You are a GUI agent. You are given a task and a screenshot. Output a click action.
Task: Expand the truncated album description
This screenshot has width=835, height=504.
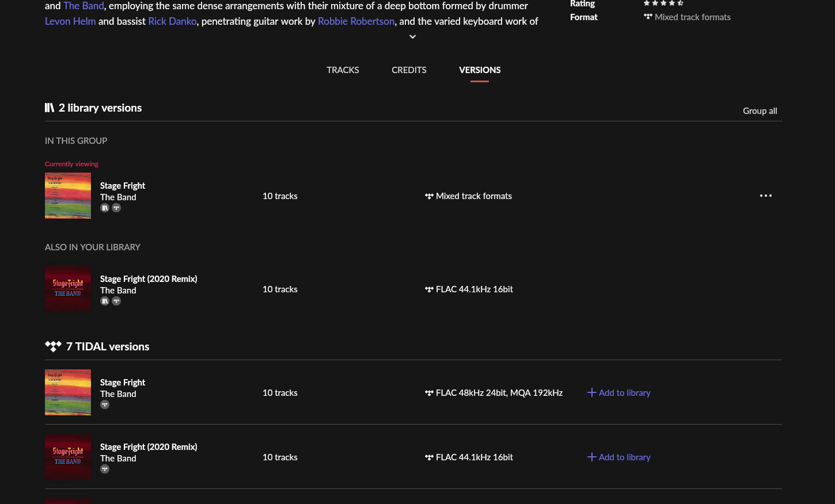click(412, 36)
